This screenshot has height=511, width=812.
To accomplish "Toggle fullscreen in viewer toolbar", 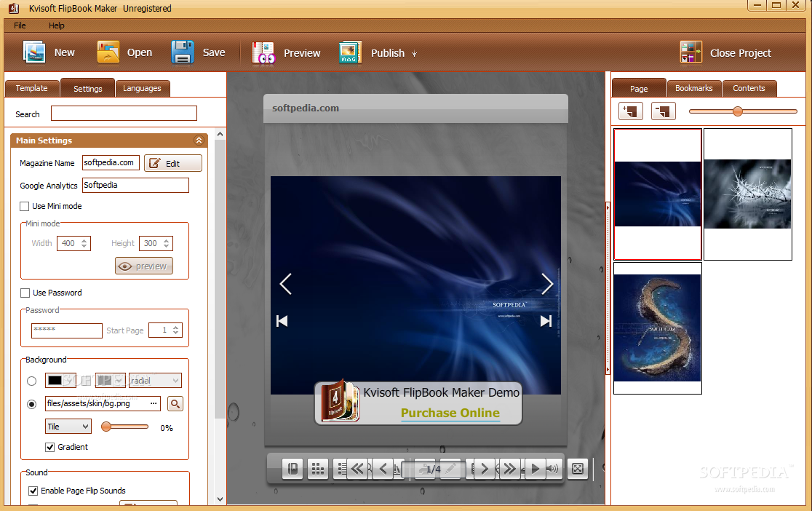I will (578, 469).
